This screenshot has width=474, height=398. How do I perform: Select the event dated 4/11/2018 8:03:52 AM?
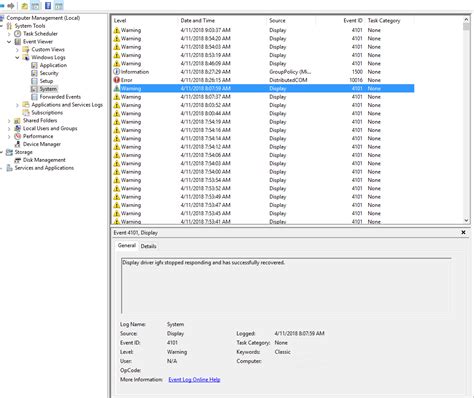click(263, 105)
